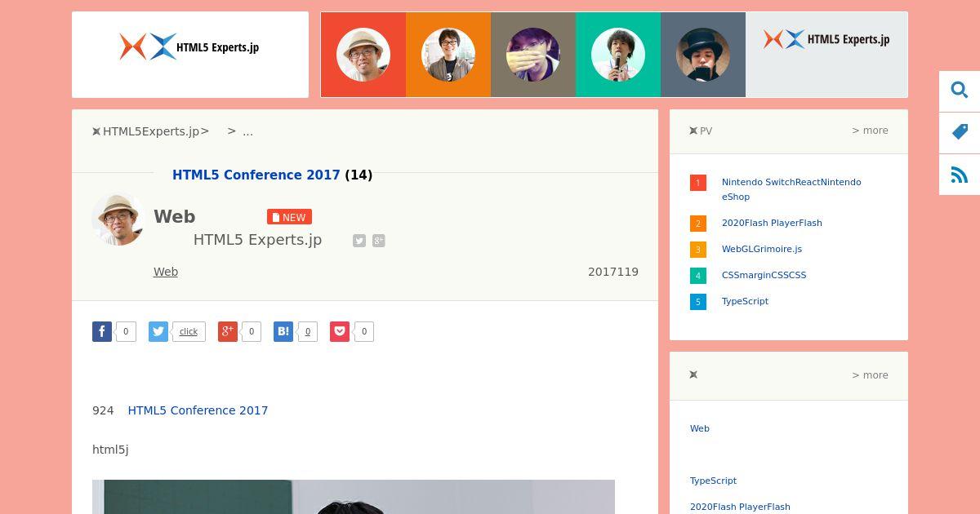Bookmark with the Hatena B! icon
The image size is (980, 514).
(x=283, y=331)
